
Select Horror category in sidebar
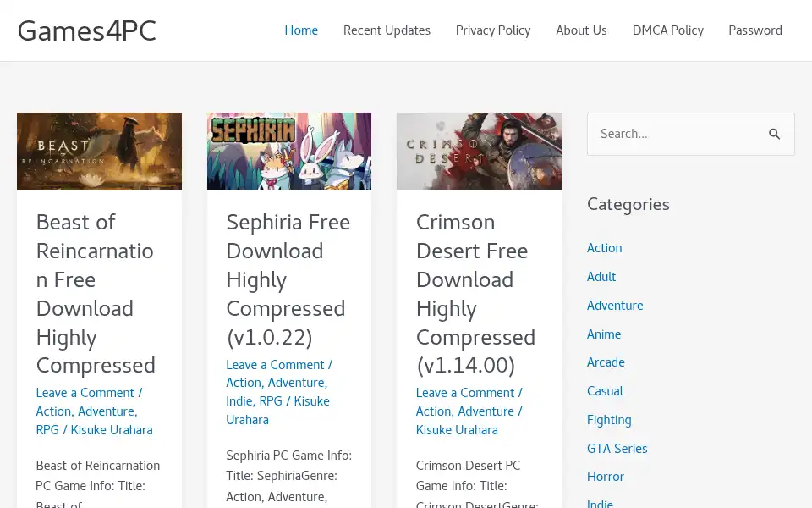(x=606, y=477)
